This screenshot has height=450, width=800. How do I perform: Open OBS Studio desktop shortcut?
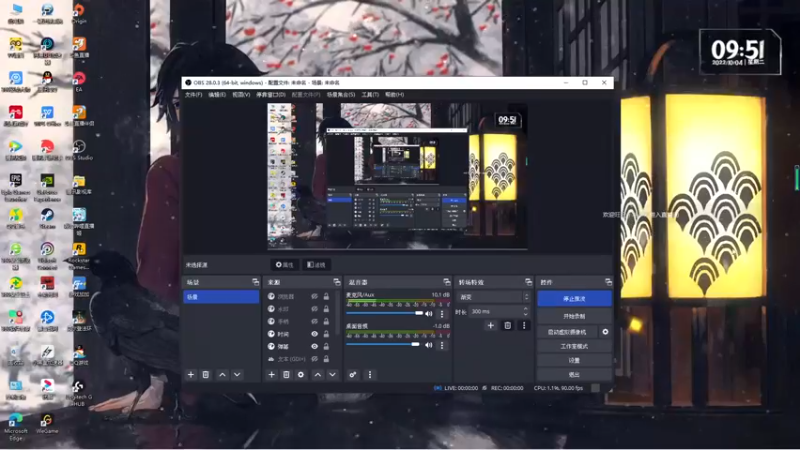(x=79, y=150)
